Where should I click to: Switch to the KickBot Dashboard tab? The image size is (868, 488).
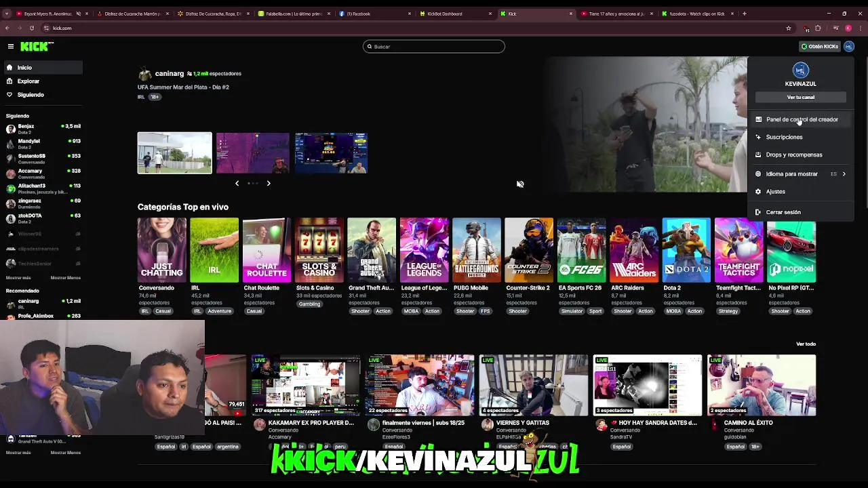[x=454, y=14]
